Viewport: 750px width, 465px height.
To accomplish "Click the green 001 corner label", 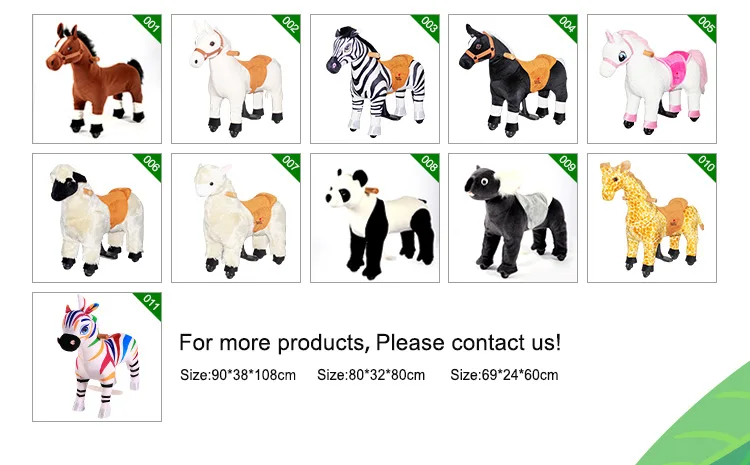I will coord(151,26).
